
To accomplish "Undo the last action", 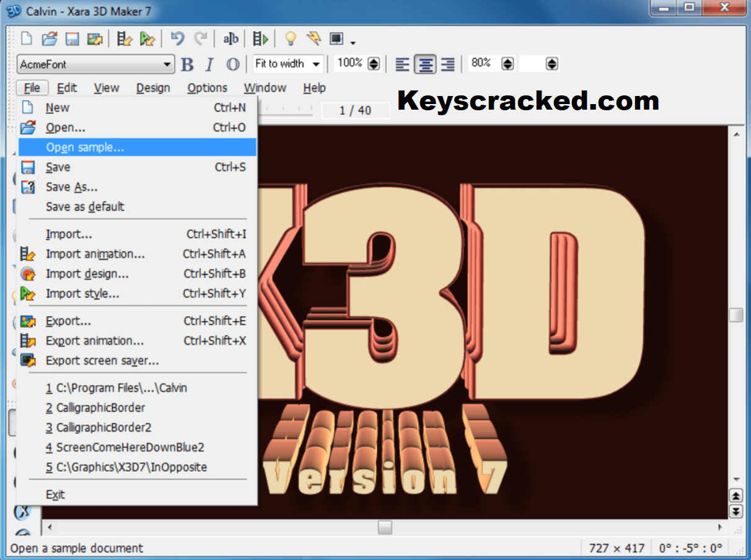I will (178, 38).
